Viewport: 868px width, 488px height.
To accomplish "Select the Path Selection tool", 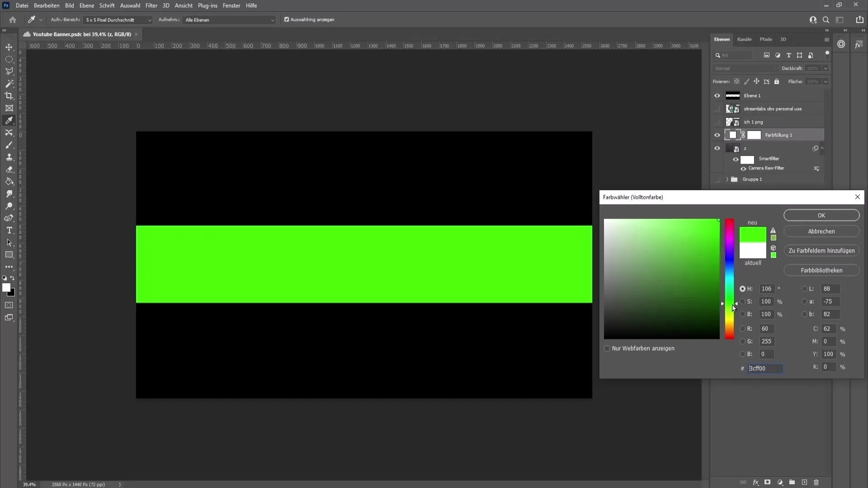I will coord(9,243).
